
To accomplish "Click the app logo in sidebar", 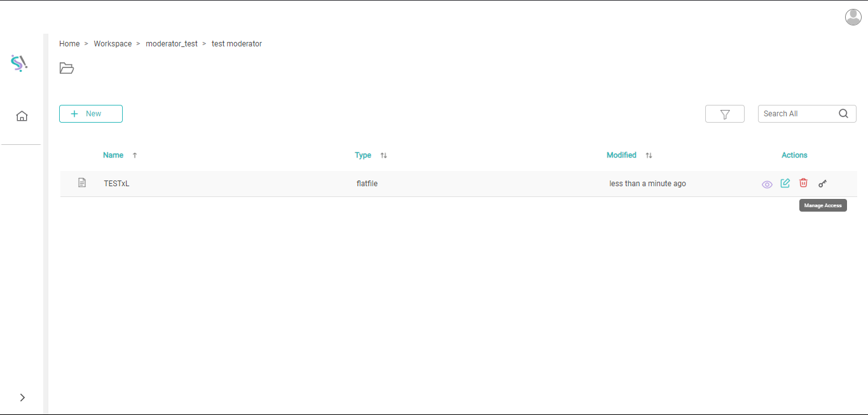I will [20, 63].
